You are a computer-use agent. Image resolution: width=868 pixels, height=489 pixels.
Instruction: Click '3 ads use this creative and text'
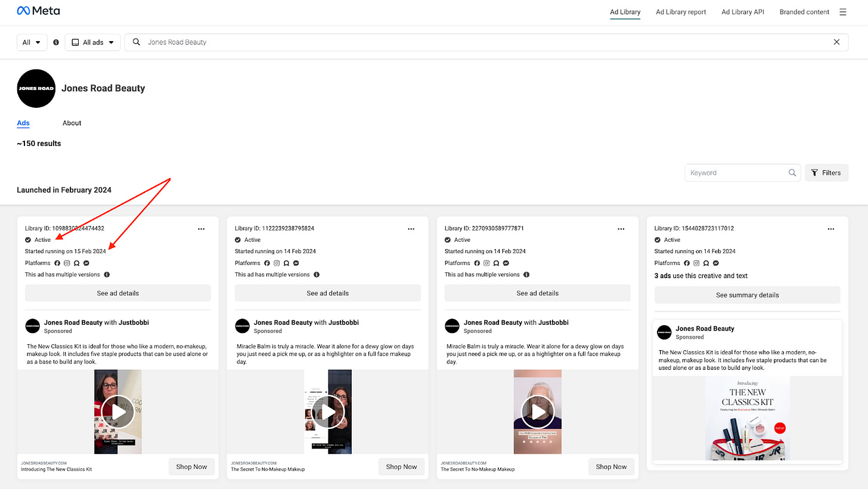click(701, 276)
